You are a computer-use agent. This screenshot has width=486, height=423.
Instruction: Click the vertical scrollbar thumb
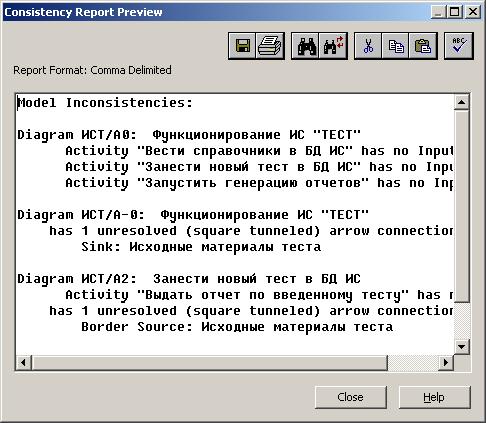pos(462,207)
